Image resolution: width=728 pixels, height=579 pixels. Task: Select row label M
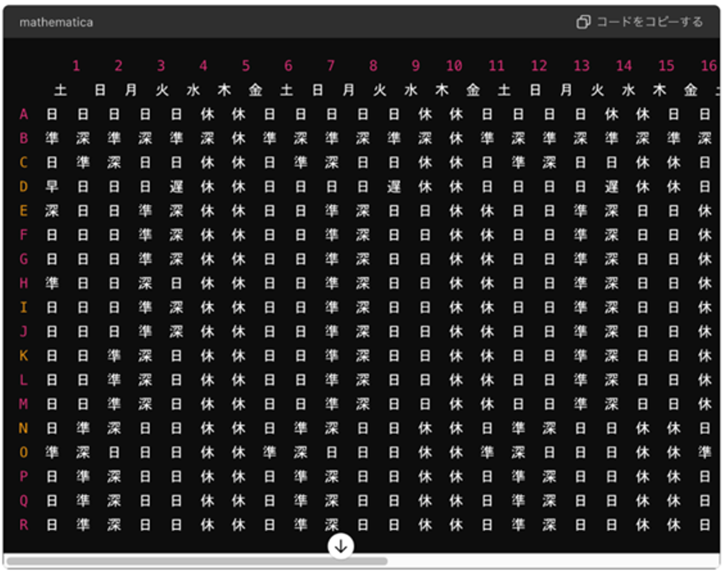[x=23, y=404]
